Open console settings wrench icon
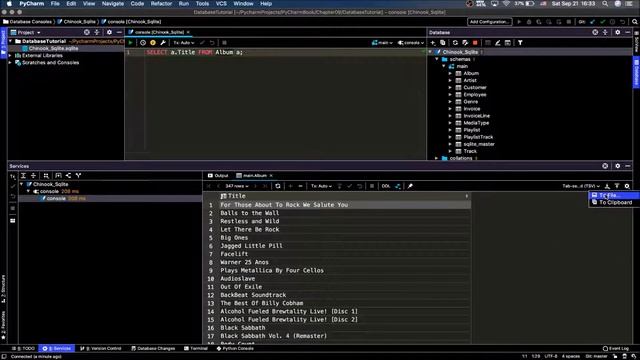 (163, 42)
